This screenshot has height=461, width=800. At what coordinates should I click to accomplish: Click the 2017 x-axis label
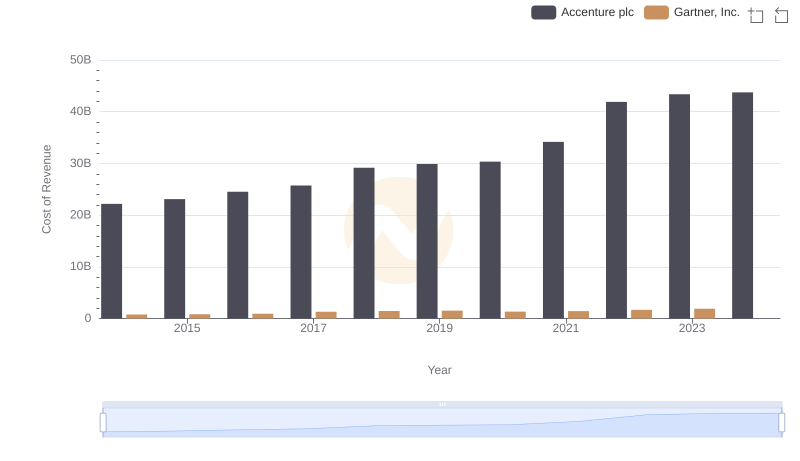tap(313, 328)
